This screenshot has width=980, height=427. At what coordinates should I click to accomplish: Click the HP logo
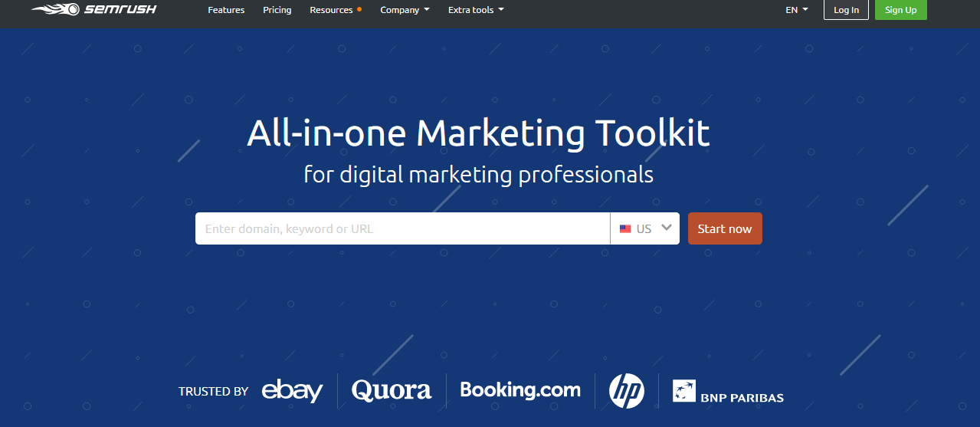626,390
